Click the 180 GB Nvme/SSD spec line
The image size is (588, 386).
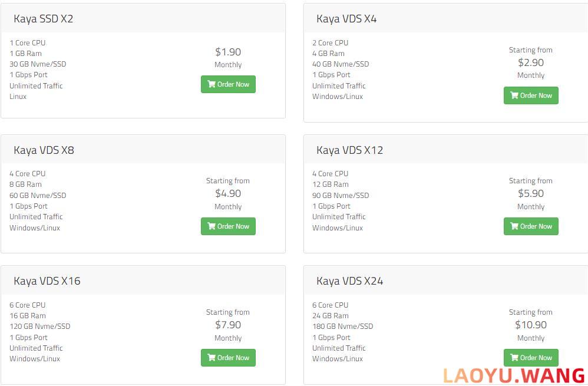(343, 326)
